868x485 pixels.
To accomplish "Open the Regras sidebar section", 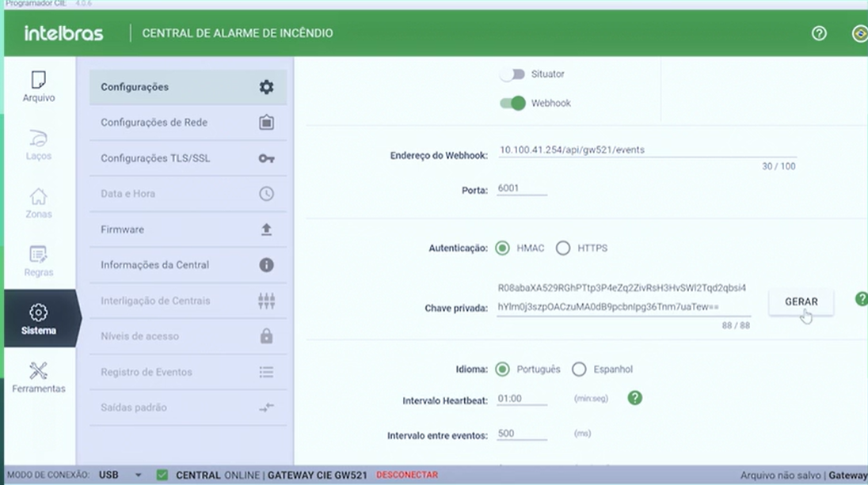I will click(38, 260).
